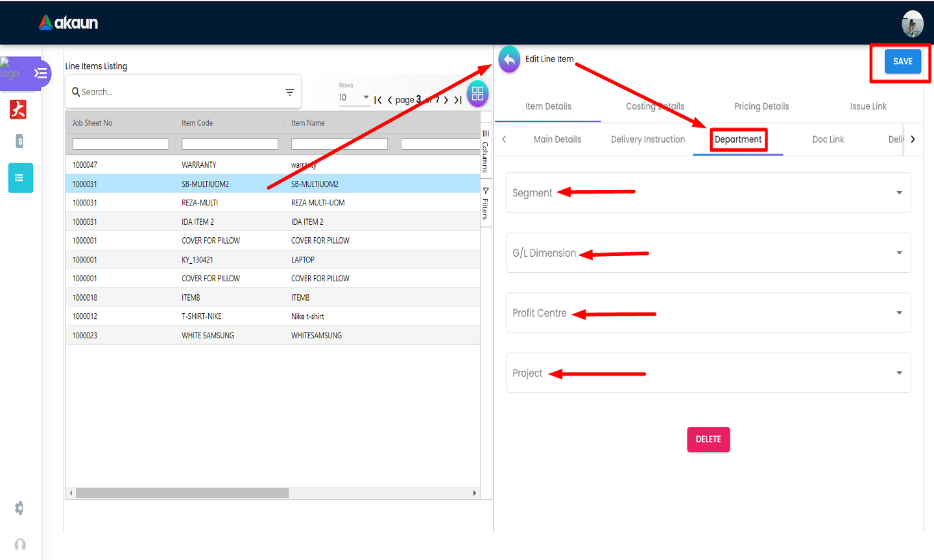The width and height of the screenshot is (934, 560).
Task: Switch to the Pricing Details tab
Action: coord(761,106)
